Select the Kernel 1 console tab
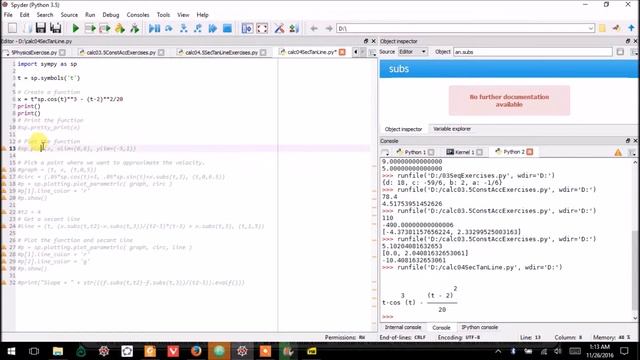 tap(464, 152)
